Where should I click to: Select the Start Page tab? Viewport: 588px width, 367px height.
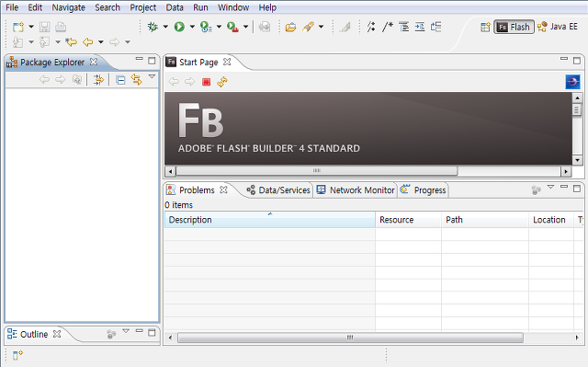(x=198, y=63)
